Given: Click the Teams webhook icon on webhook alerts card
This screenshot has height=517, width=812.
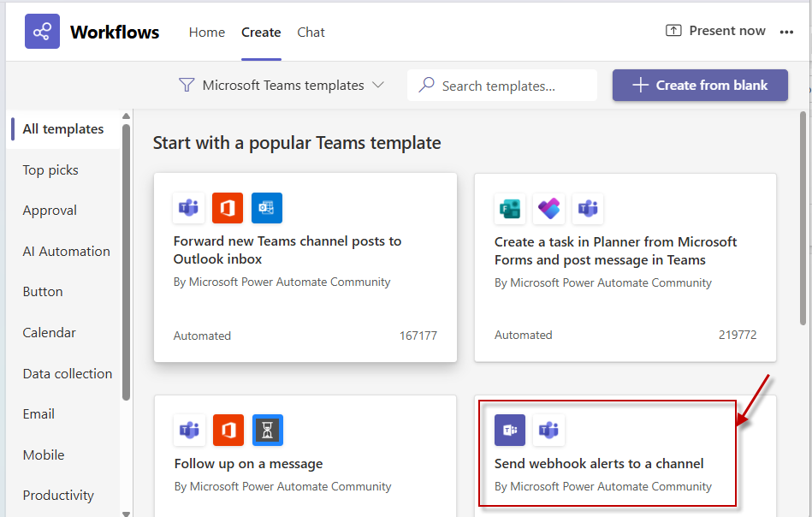Looking at the screenshot, I should pos(510,431).
